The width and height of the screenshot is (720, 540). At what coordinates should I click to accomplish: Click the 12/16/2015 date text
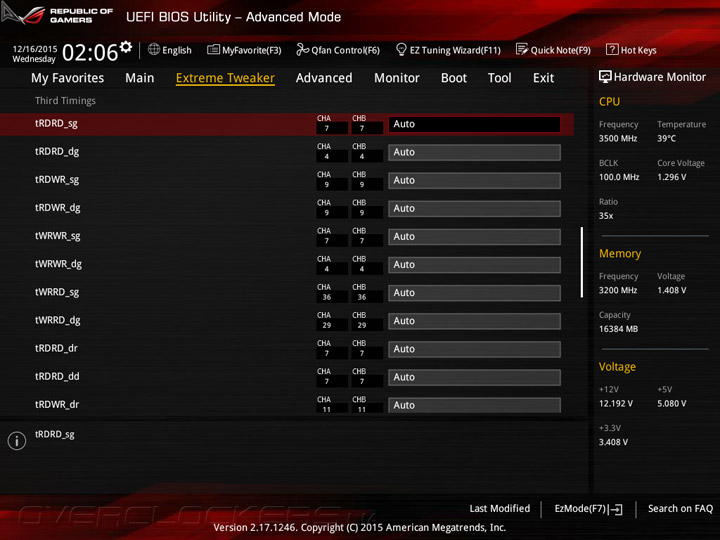[35, 49]
